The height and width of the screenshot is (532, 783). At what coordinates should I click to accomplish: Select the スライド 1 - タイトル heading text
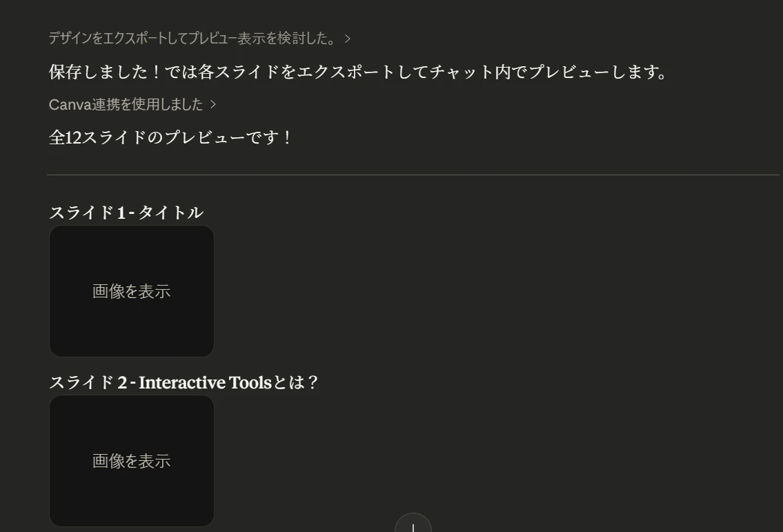[126, 212]
